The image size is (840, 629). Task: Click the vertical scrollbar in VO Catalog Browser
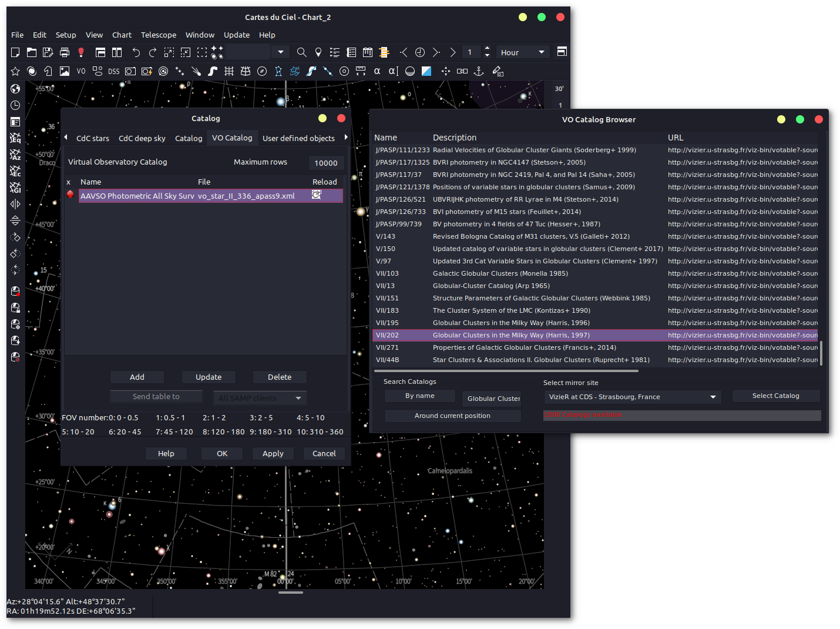coord(821,353)
